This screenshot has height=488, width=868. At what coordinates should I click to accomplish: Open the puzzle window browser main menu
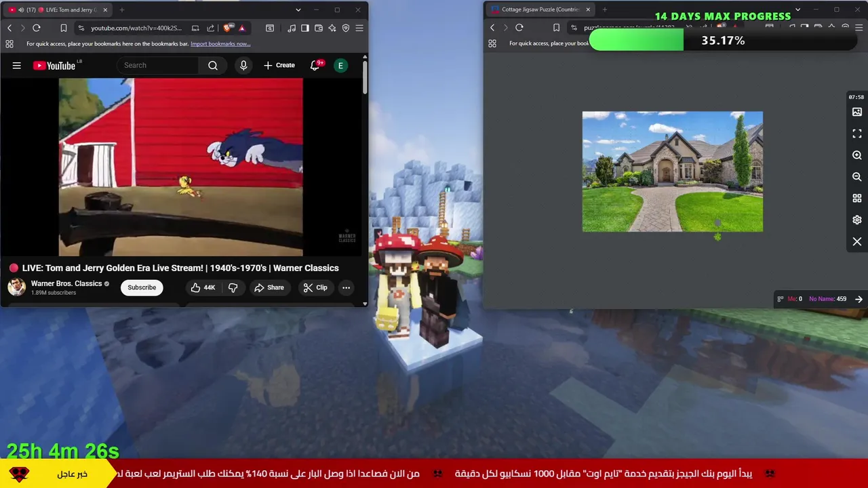coord(859,28)
